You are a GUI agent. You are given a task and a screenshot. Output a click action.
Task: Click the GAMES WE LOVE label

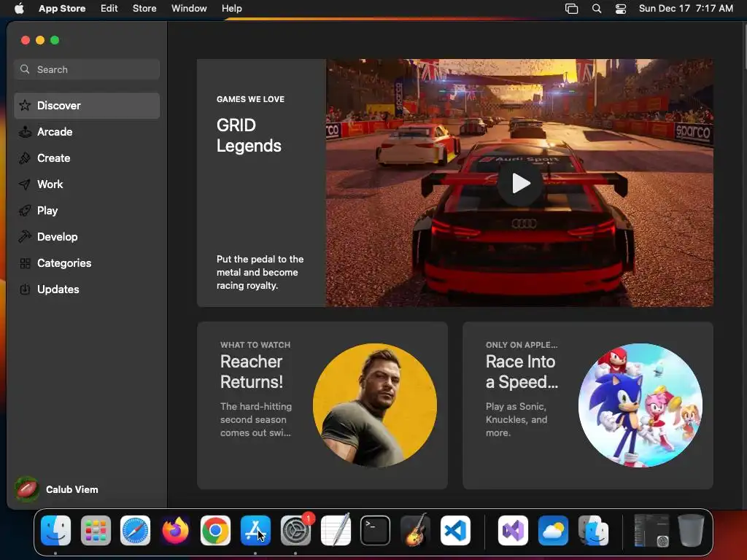click(250, 99)
